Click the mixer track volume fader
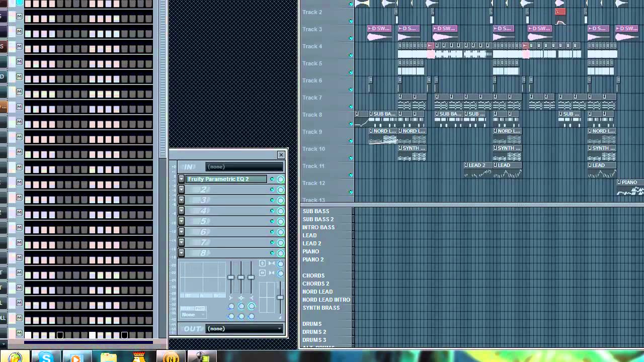Screen dimensions: 644x362 pos(280,297)
